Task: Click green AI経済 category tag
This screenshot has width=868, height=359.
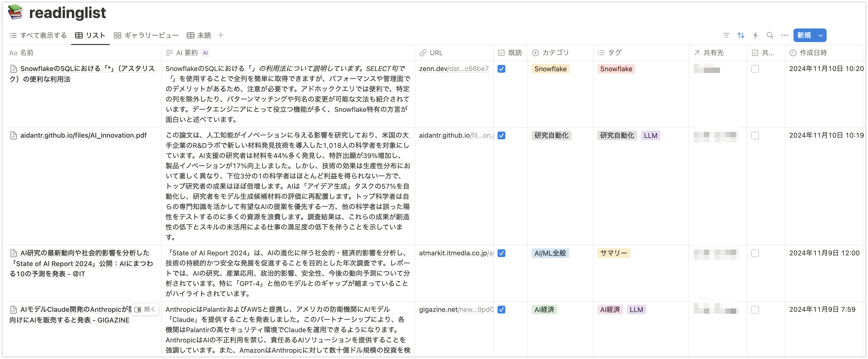Action: coord(544,310)
